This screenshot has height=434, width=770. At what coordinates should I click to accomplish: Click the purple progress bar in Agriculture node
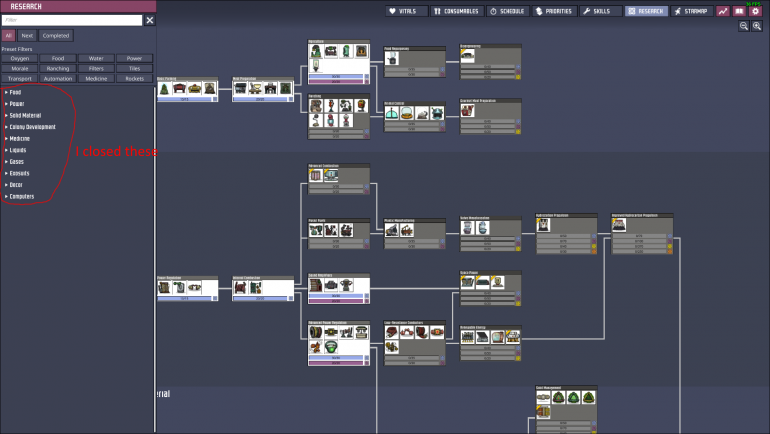[x=336, y=81]
